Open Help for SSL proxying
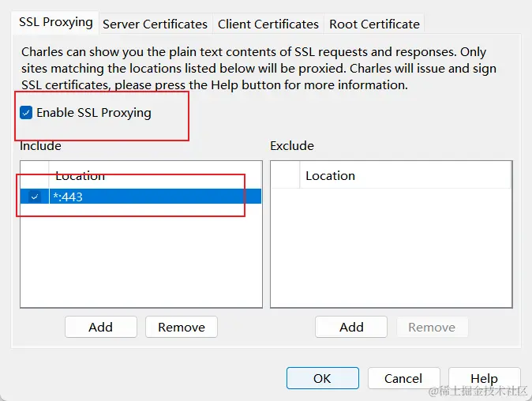 tap(484, 378)
